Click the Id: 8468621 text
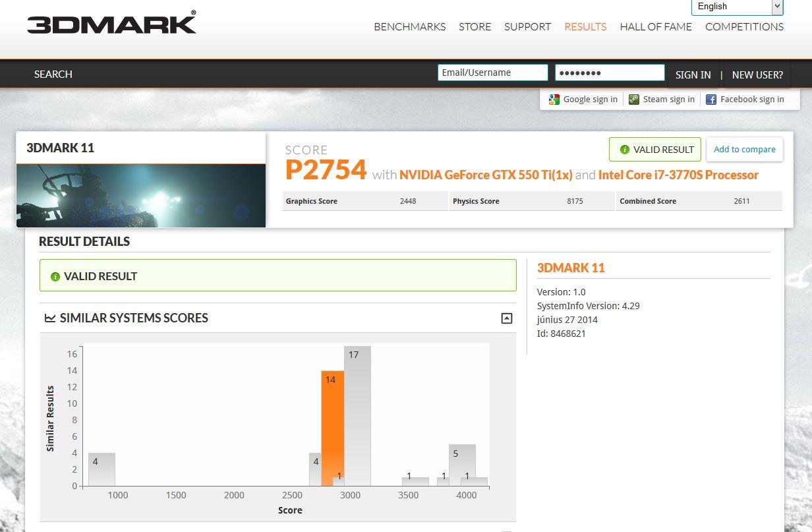This screenshot has height=532, width=812. (562, 334)
